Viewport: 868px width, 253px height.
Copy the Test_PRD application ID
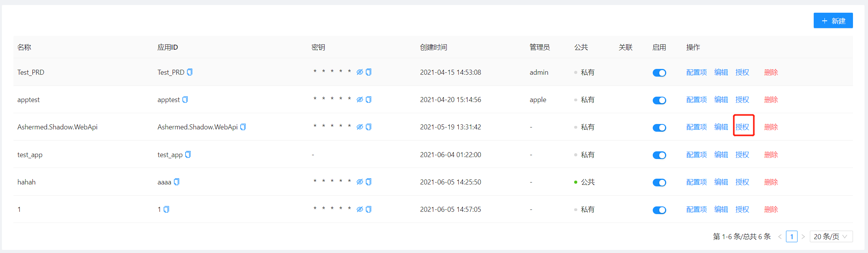tap(189, 72)
